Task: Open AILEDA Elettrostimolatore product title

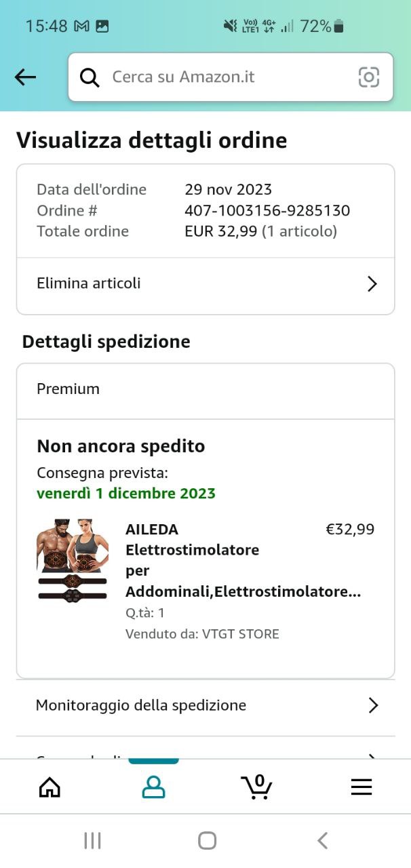Action: [x=203, y=560]
